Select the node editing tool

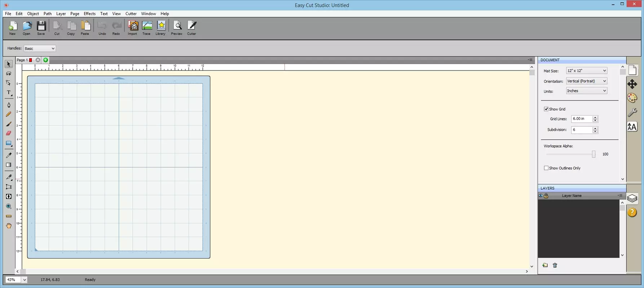pyautogui.click(x=9, y=83)
